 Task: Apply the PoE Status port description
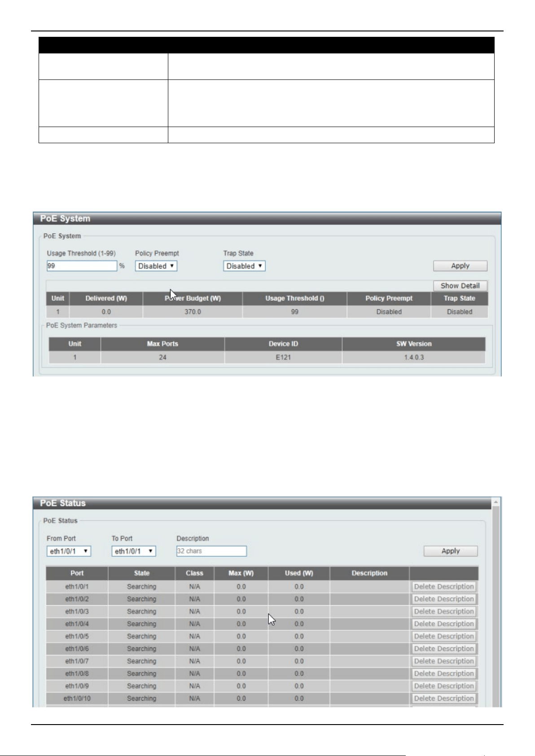point(451,551)
